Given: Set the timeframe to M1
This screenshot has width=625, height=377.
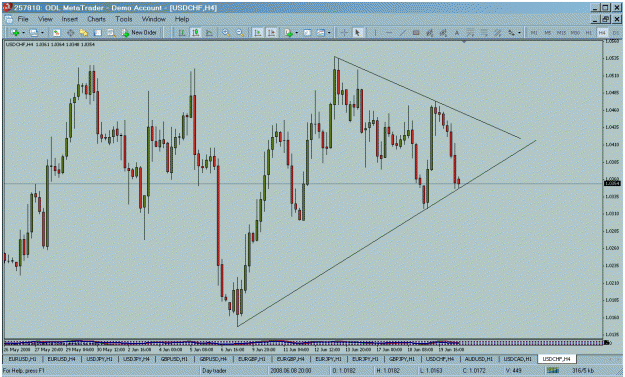Looking at the screenshot, I should [534, 33].
